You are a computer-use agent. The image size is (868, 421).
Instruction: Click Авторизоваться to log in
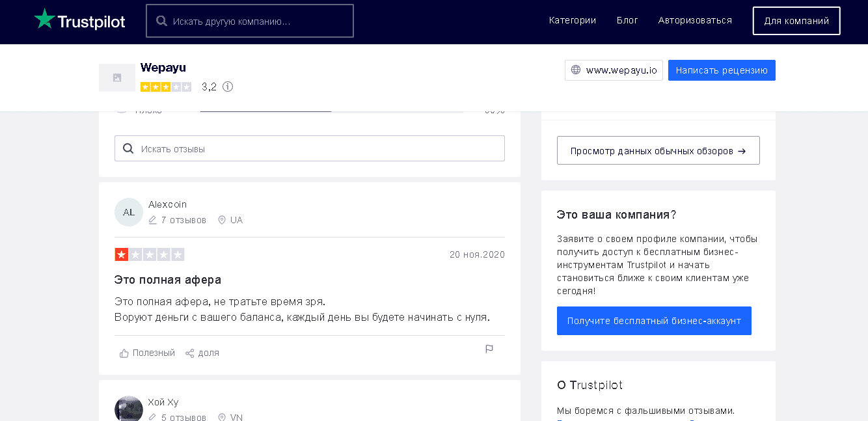694,20
